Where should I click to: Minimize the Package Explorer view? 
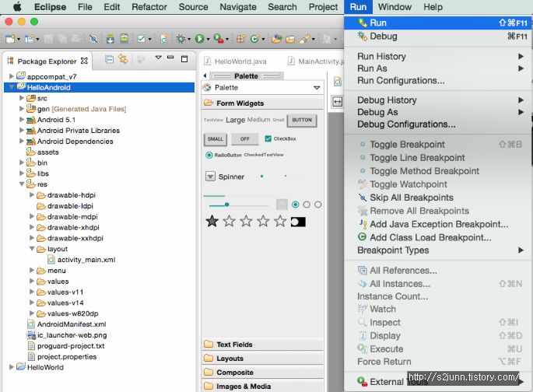point(170,58)
